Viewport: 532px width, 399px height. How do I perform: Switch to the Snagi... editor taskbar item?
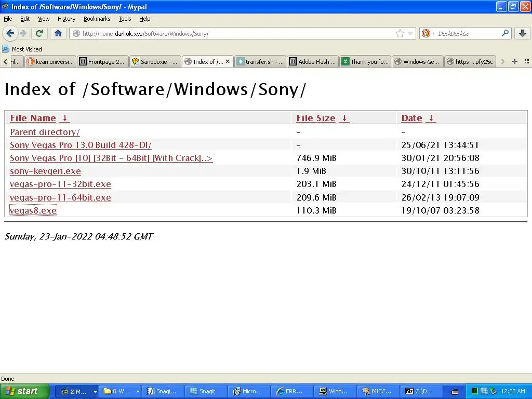tap(163, 392)
